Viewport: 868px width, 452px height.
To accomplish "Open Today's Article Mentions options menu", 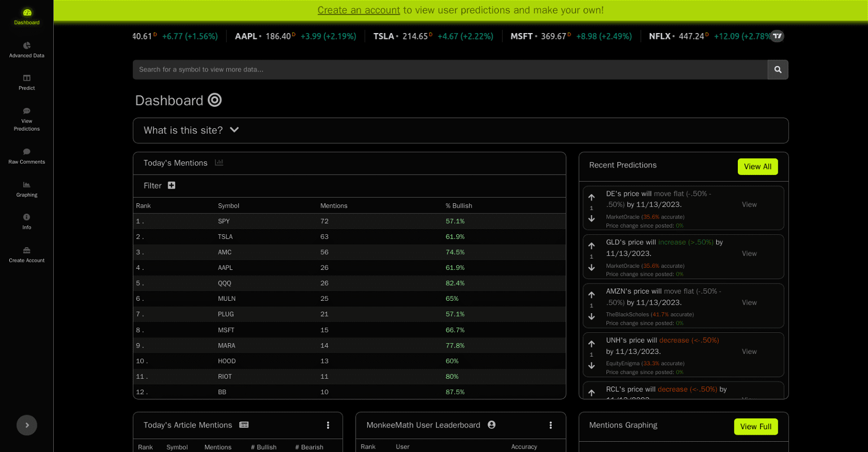I will 328,425.
